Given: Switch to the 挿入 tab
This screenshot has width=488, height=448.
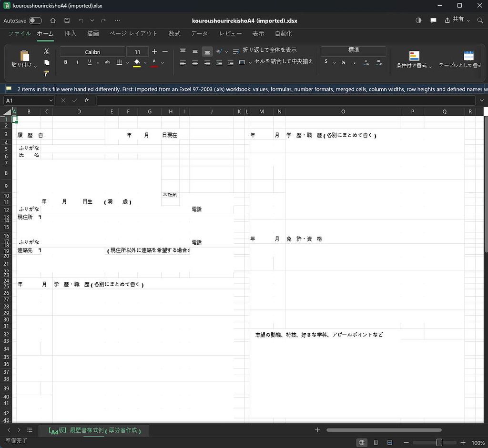Looking at the screenshot, I should (x=71, y=34).
